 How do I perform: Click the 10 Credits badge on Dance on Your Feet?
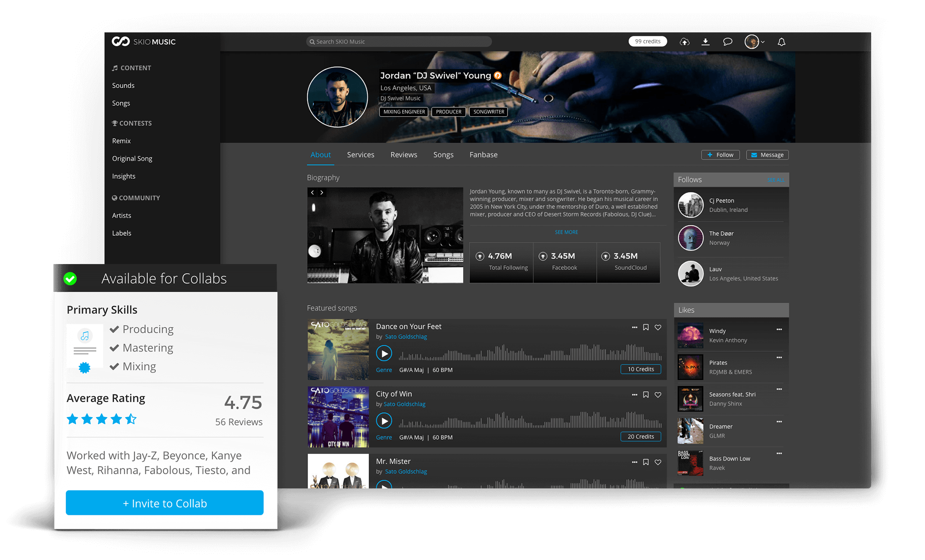[640, 369]
